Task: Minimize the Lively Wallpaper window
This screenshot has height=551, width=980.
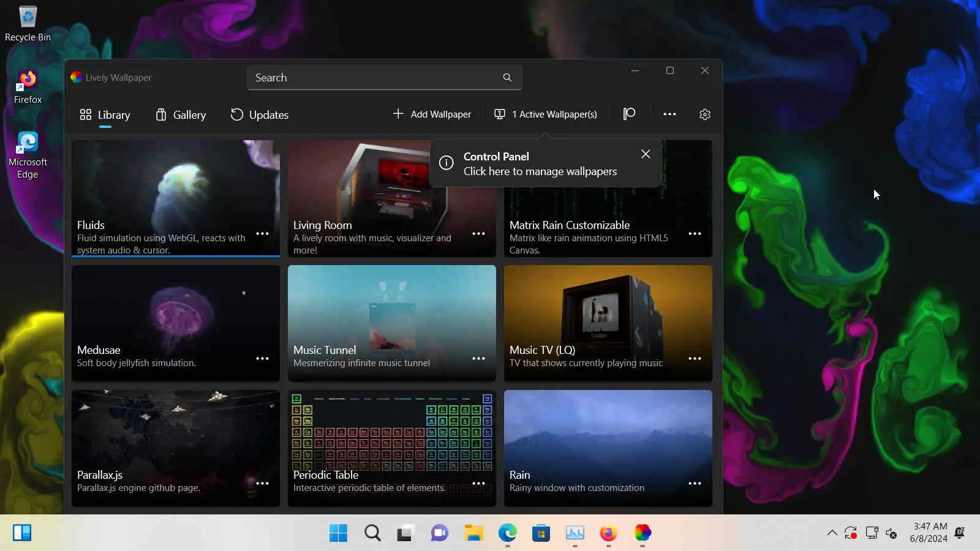Action: point(635,71)
